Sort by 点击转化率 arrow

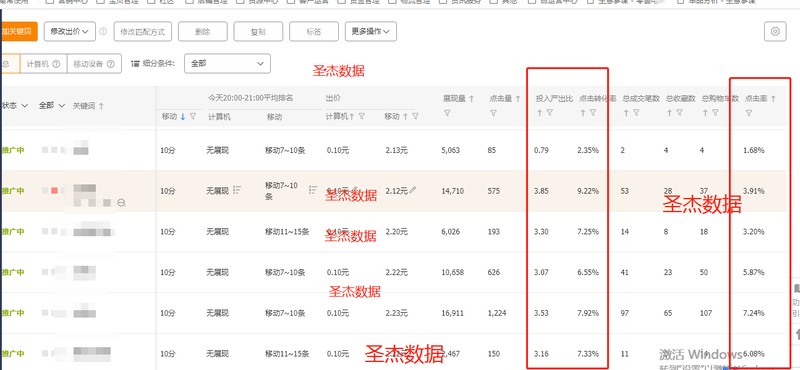[583, 113]
